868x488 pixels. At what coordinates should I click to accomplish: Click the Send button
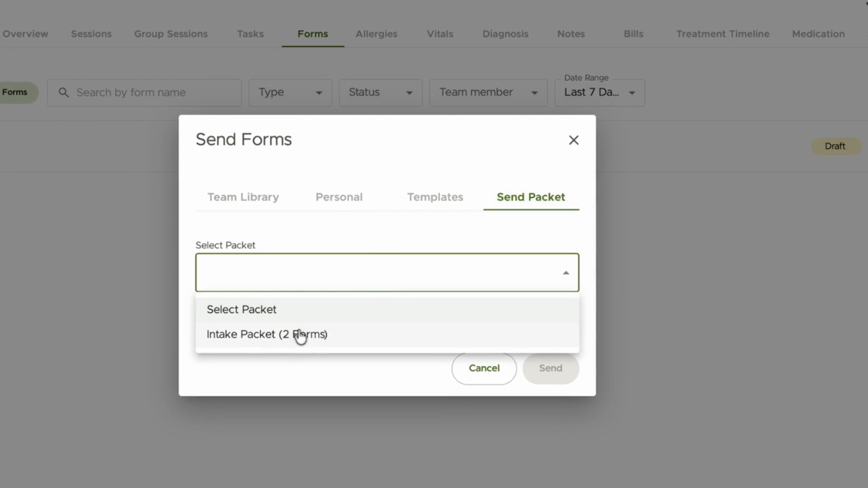tap(551, 368)
